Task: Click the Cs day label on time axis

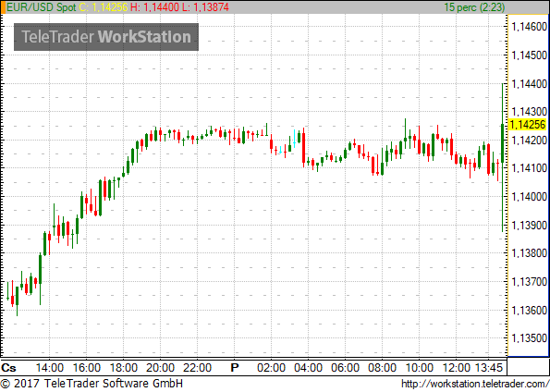Action: (x=8, y=368)
